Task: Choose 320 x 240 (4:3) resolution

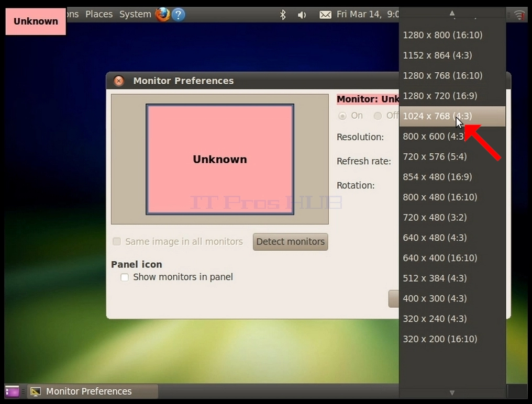Action: [x=452, y=319]
